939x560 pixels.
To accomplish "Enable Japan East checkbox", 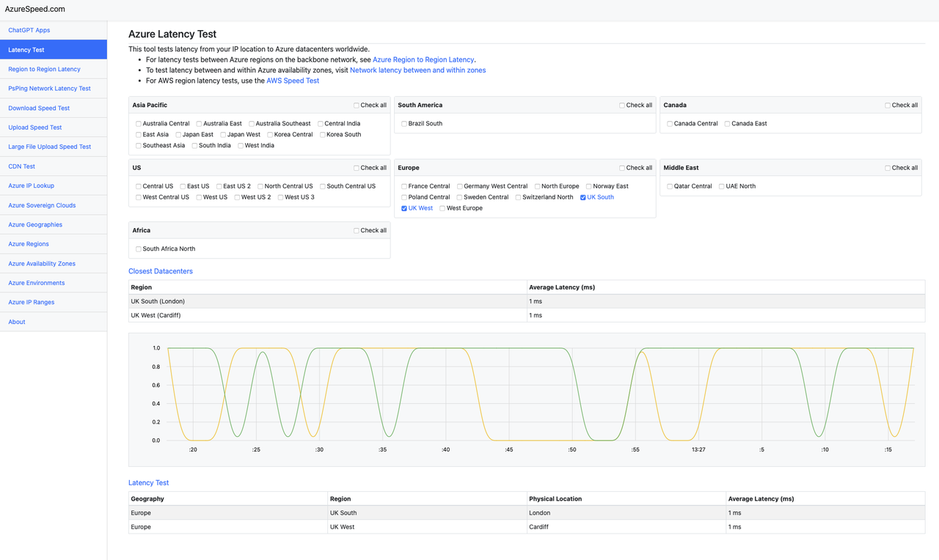I will click(x=178, y=135).
